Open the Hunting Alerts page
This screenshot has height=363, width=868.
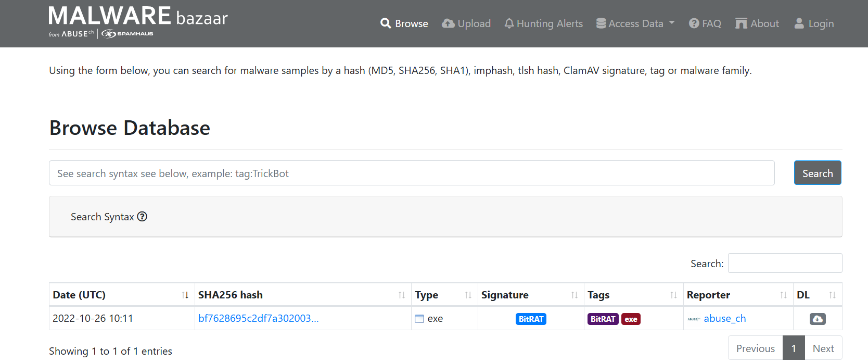pyautogui.click(x=544, y=23)
